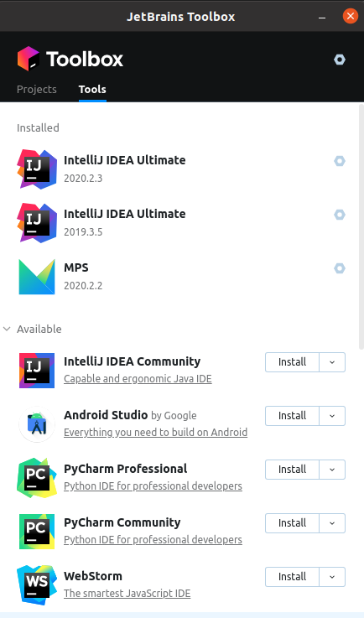Launch IntelliJ IDEA Ultimate 2020.2.3 by its name
Screen dimensions: 364x618
(x=125, y=160)
